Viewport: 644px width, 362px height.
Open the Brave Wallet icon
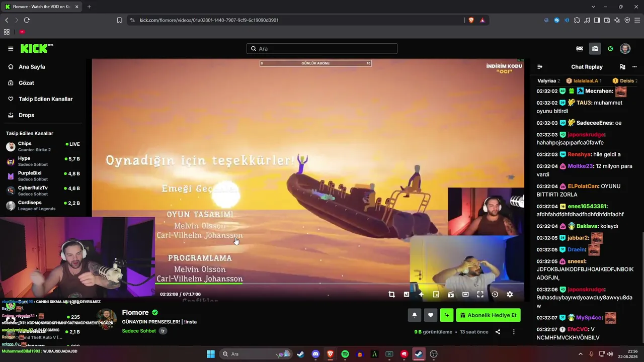tap(607, 20)
